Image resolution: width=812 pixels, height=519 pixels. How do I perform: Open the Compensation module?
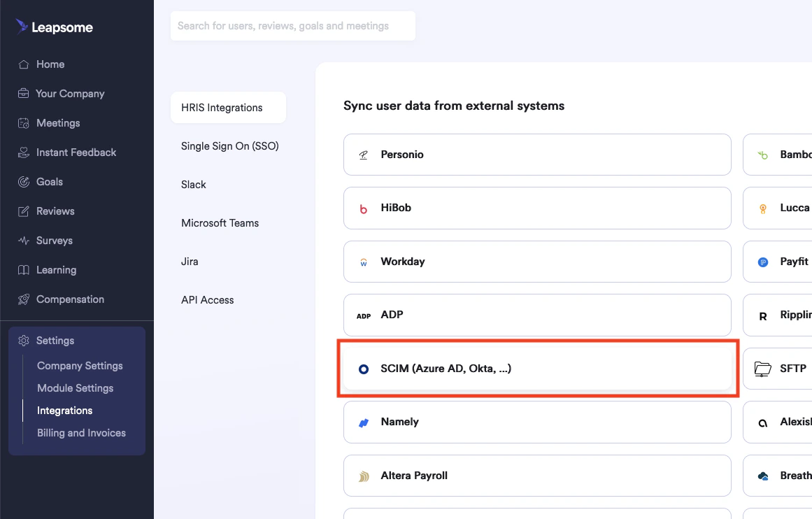click(x=70, y=299)
